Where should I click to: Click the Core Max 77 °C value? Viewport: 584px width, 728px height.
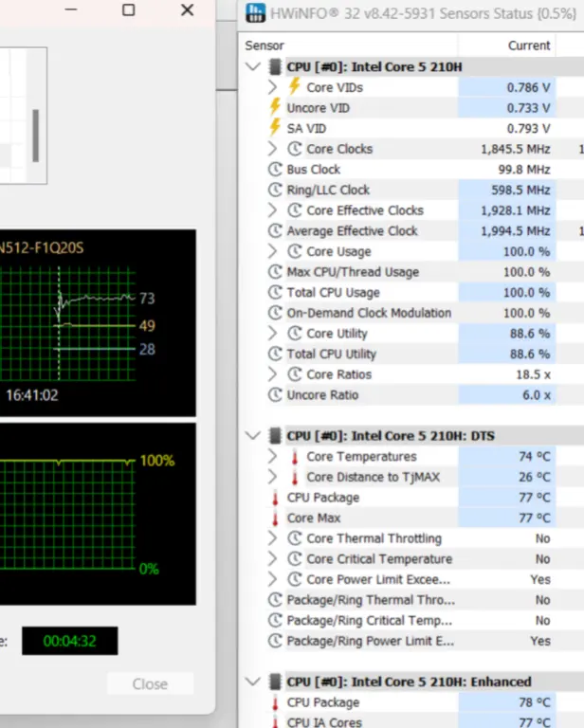pyautogui.click(x=535, y=519)
